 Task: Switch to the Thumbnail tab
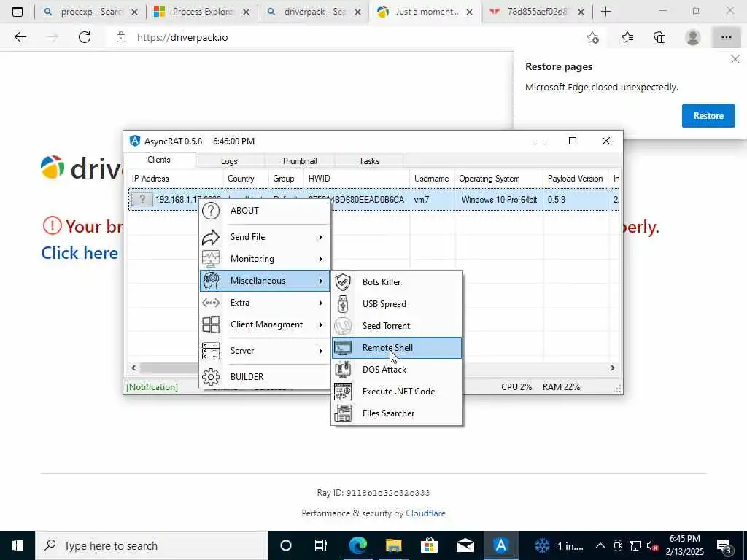click(x=299, y=161)
